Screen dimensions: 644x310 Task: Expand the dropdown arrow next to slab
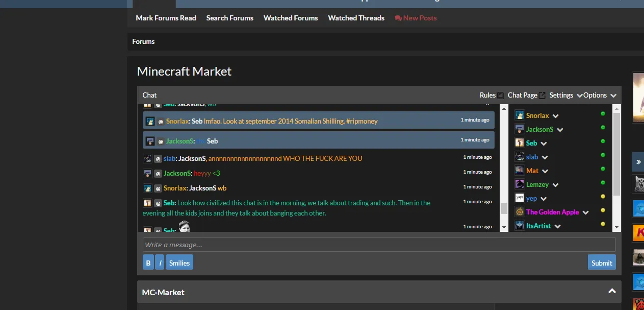(x=545, y=158)
